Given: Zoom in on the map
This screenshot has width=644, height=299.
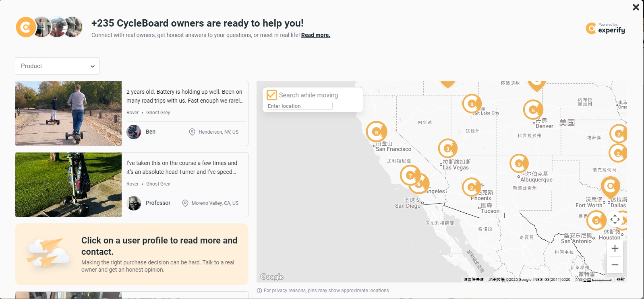Looking at the screenshot, I should click(x=615, y=248).
